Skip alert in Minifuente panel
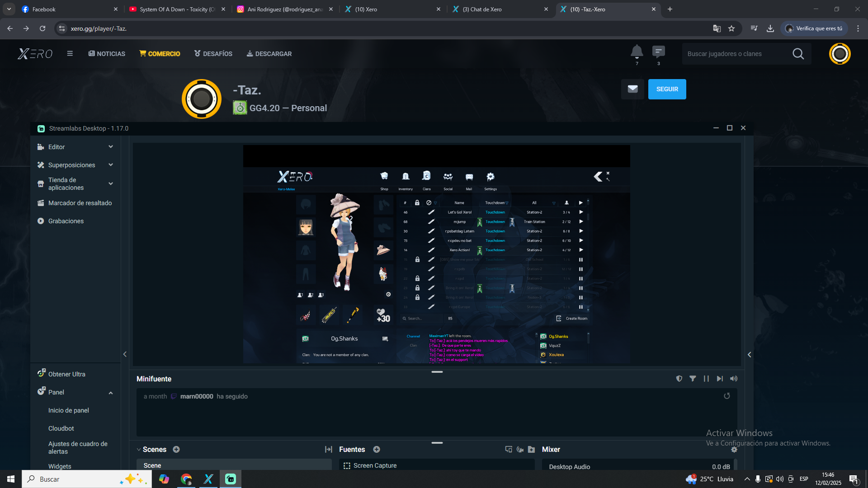 click(720, 379)
